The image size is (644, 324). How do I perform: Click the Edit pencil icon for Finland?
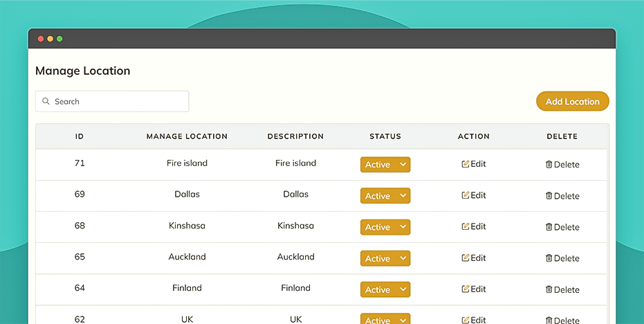point(466,289)
